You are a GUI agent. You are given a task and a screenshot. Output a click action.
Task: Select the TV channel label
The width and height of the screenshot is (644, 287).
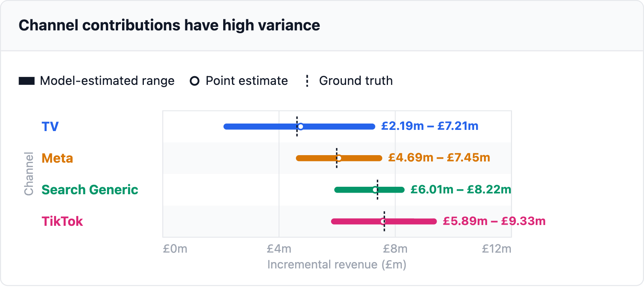(x=50, y=127)
